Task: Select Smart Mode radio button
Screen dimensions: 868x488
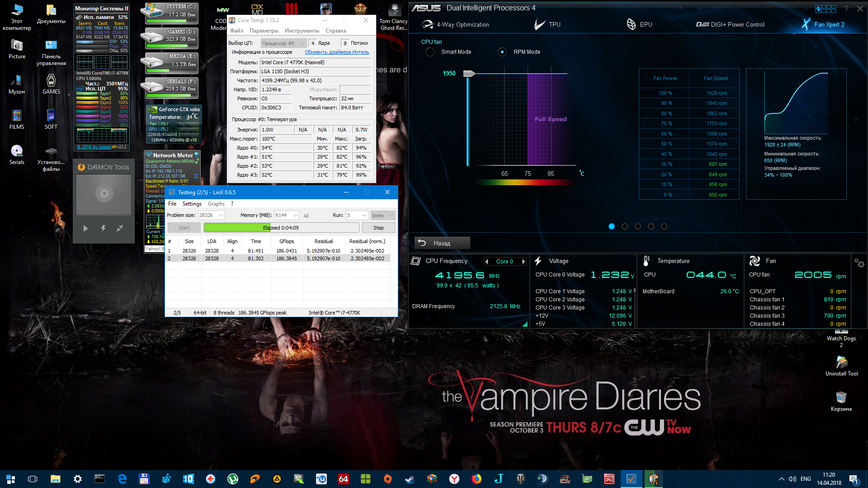Action: point(430,52)
